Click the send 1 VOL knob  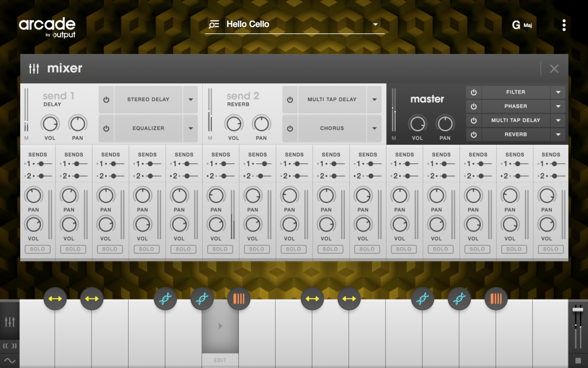coord(50,124)
